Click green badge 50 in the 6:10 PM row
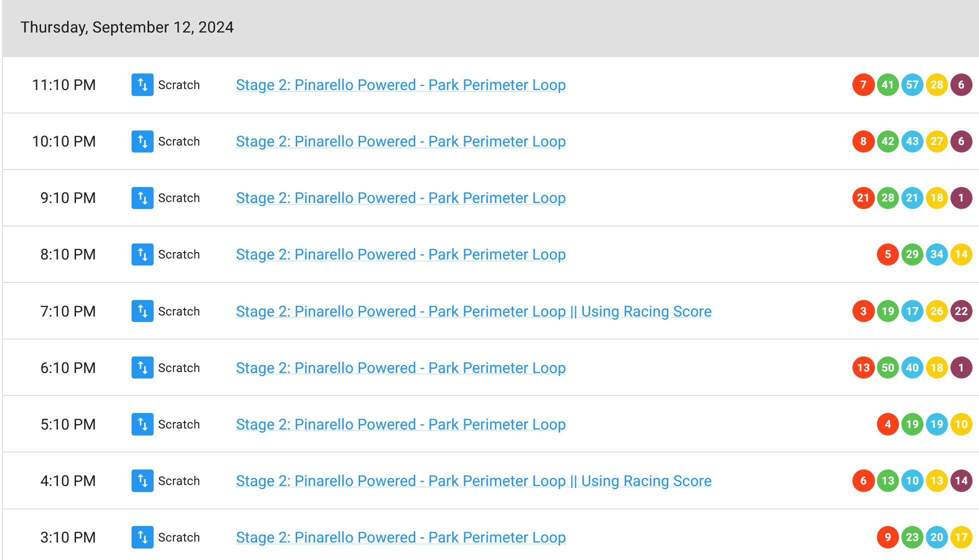979x560 pixels. pyautogui.click(x=887, y=367)
